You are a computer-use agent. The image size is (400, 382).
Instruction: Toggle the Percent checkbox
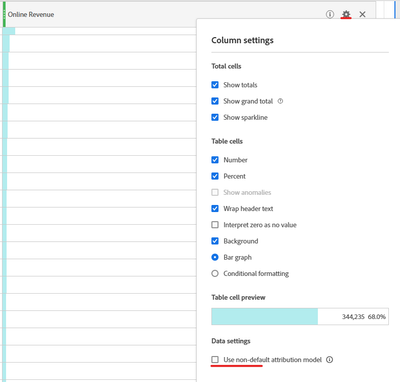215,176
